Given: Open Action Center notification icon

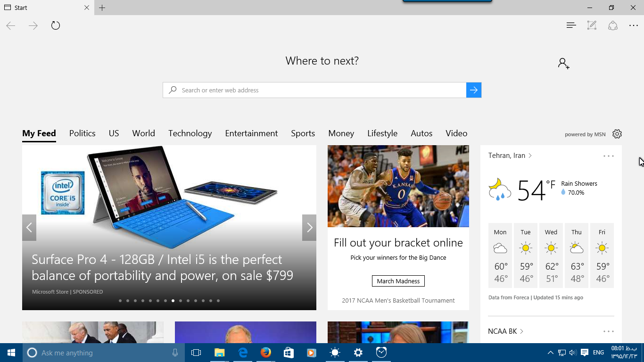Looking at the screenshot, I should [585, 353].
